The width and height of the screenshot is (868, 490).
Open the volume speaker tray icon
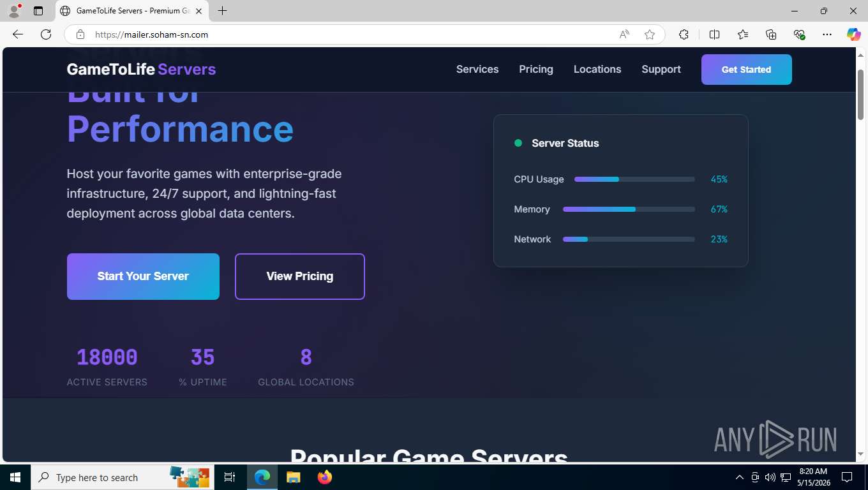click(770, 477)
